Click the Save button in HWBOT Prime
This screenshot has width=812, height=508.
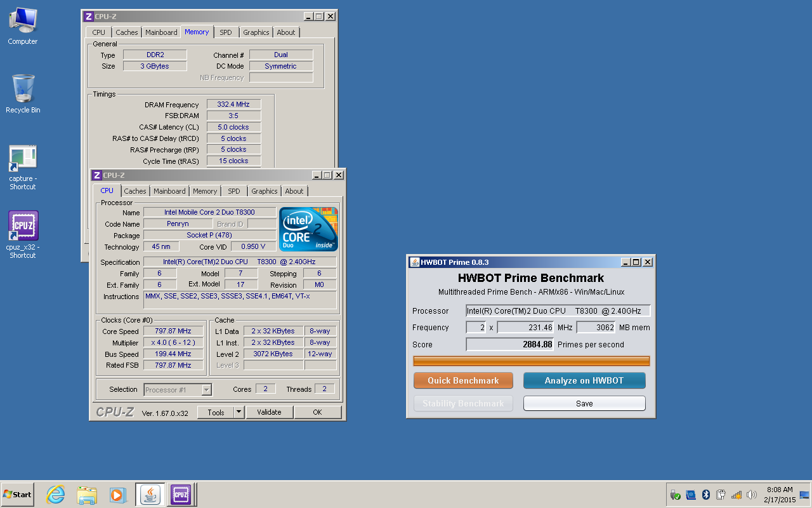[x=584, y=403]
